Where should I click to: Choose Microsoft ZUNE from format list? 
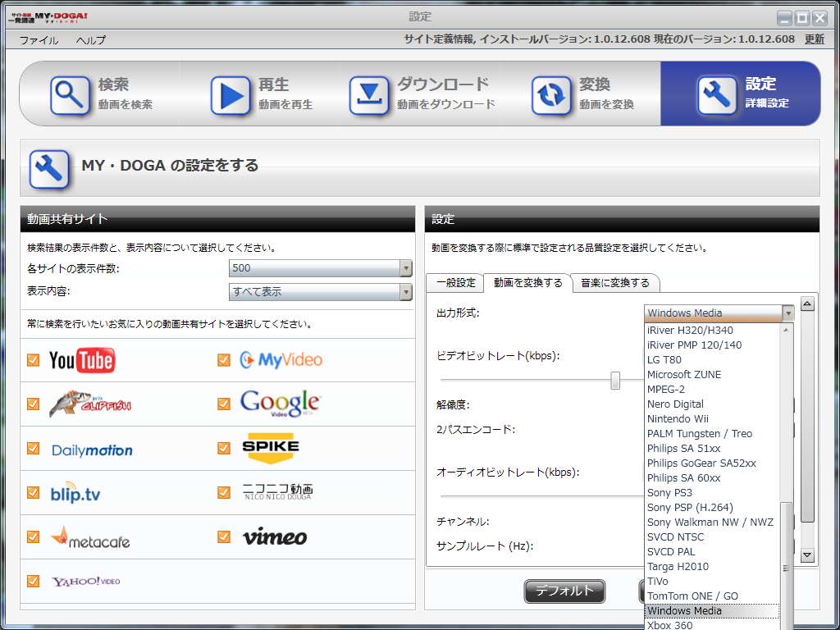[712, 374]
